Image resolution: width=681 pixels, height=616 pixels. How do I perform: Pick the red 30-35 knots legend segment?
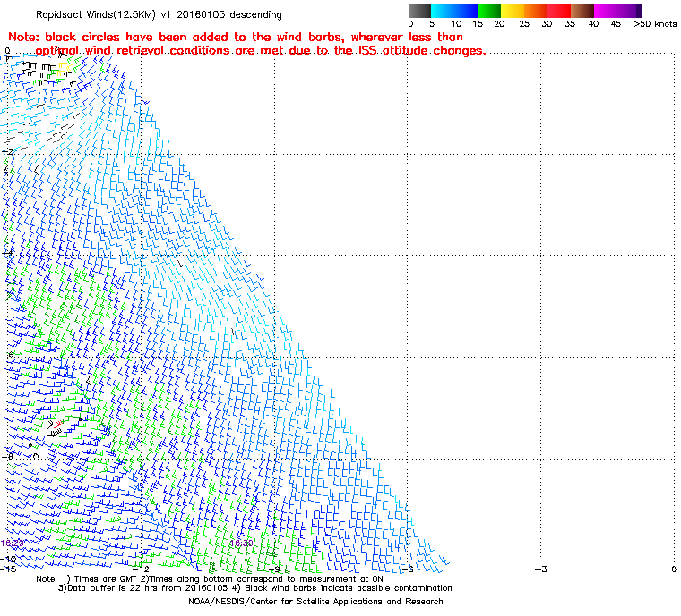click(559, 11)
